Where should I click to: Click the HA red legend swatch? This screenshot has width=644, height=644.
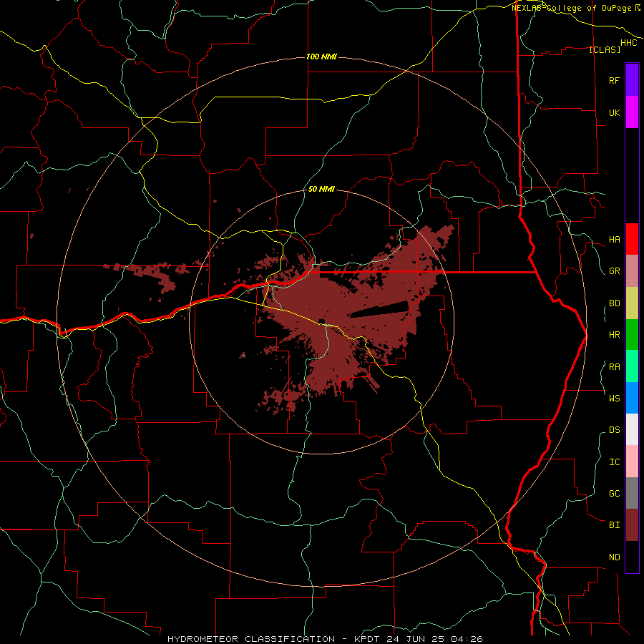632,239
